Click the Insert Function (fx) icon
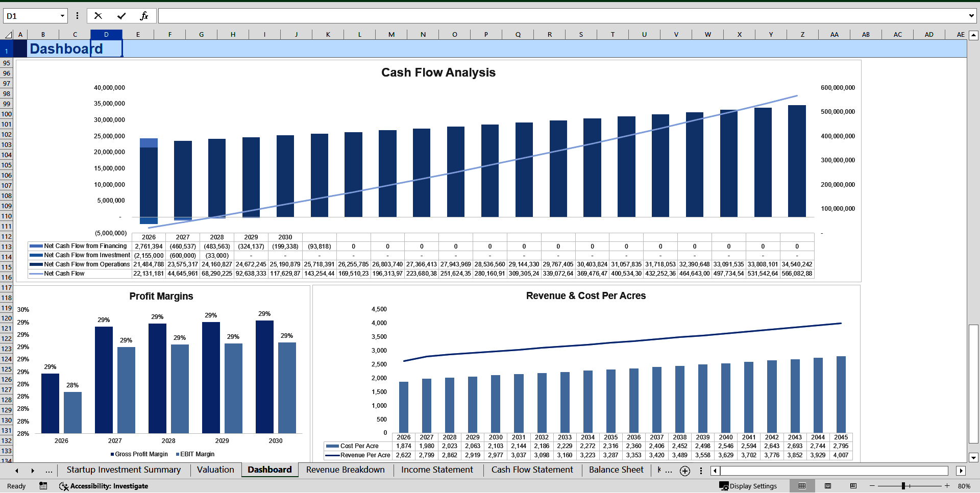The width and height of the screenshot is (980, 493). tap(144, 15)
